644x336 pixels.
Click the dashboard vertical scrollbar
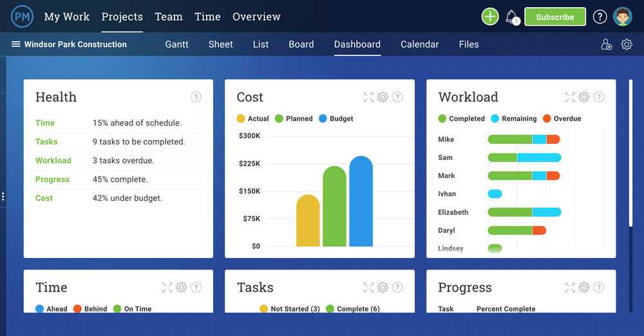click(x=630, y=153)
